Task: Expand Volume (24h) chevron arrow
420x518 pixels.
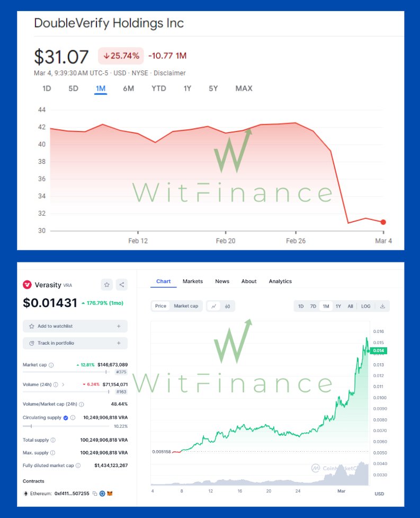Action: coord(63,384)
